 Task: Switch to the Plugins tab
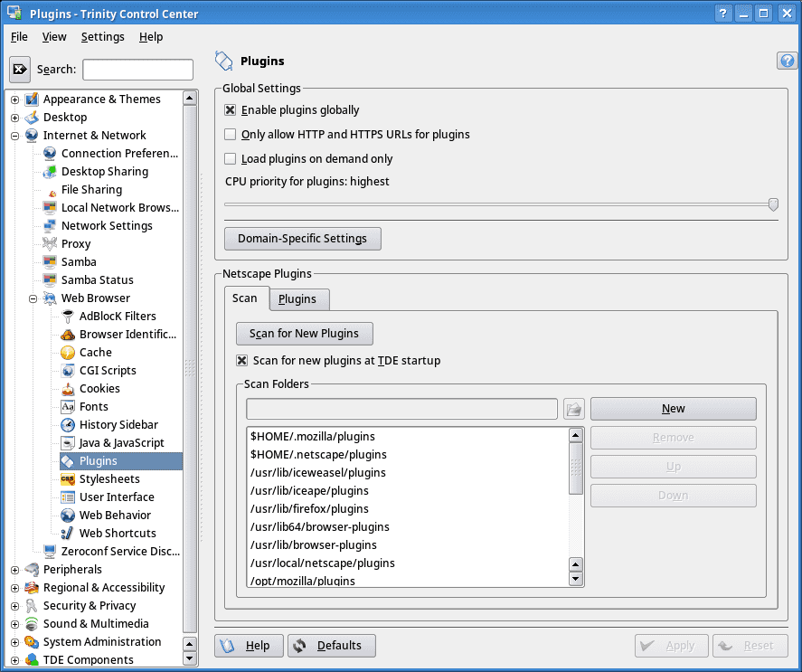pos(299,299)
